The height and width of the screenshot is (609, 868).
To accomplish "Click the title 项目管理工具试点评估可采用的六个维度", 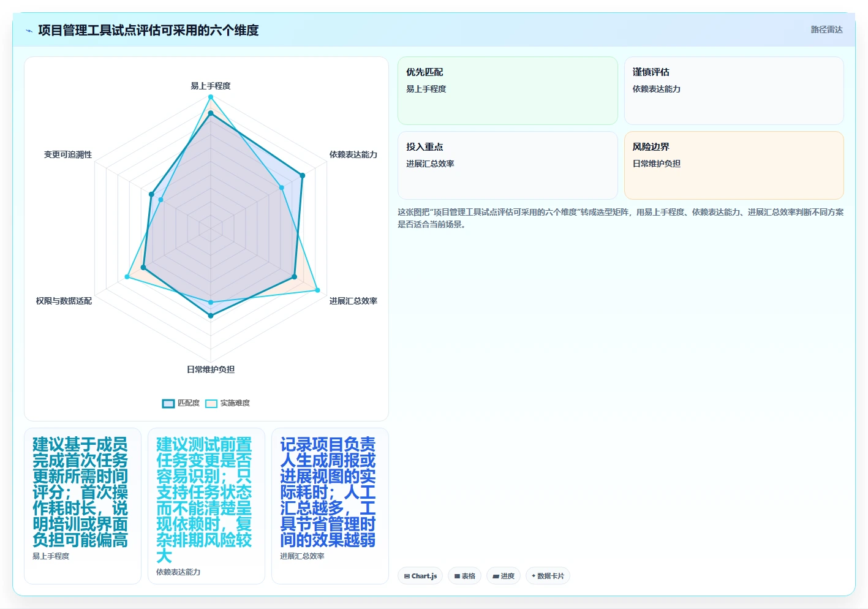I will point(148,30).
